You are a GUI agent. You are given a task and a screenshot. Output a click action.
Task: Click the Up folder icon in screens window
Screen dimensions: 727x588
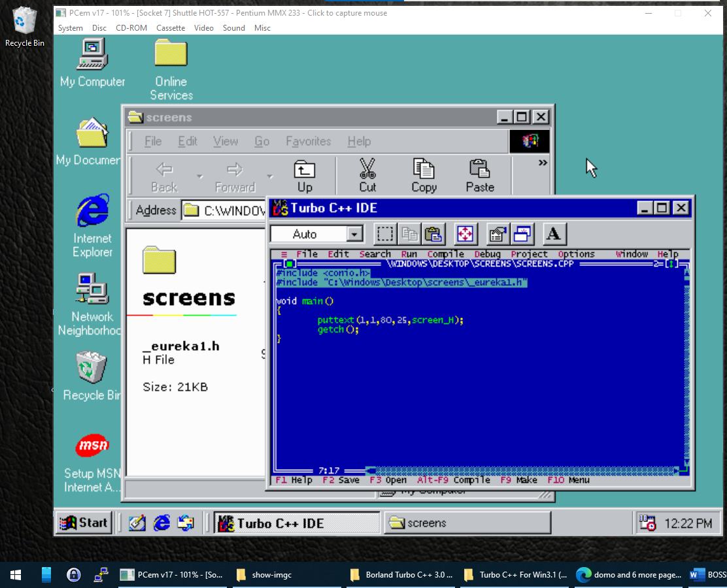[x=305, y=175]
